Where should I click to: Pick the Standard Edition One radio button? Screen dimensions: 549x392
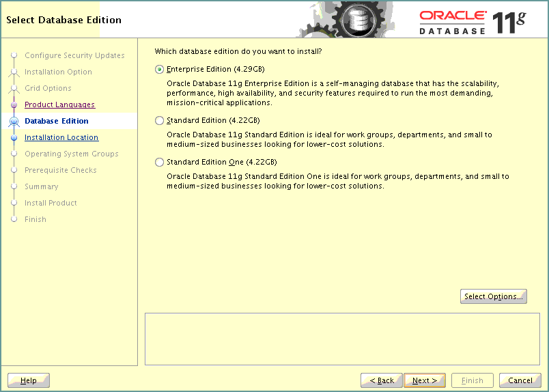[159, 162]
